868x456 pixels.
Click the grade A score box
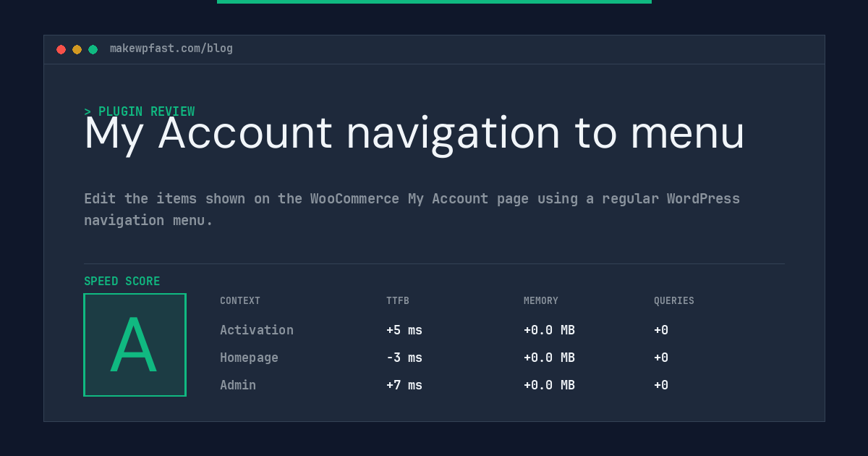point(135,345)
